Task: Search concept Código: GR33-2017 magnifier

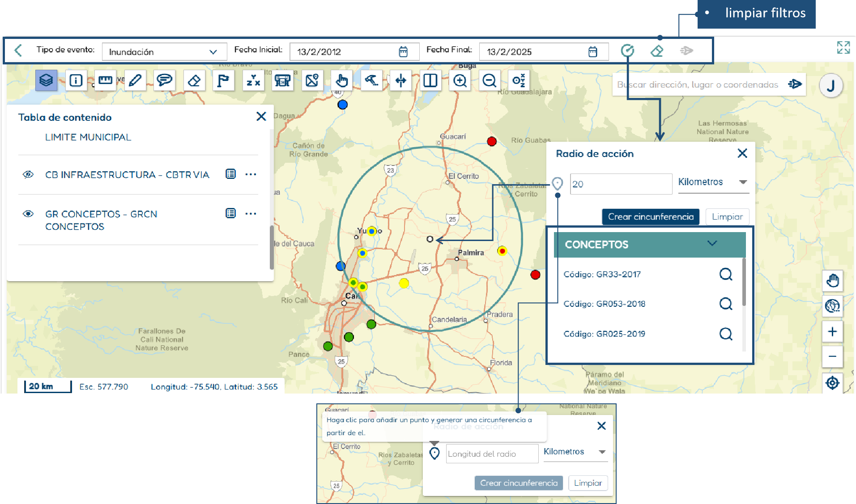Action: (x=726, y=274)
